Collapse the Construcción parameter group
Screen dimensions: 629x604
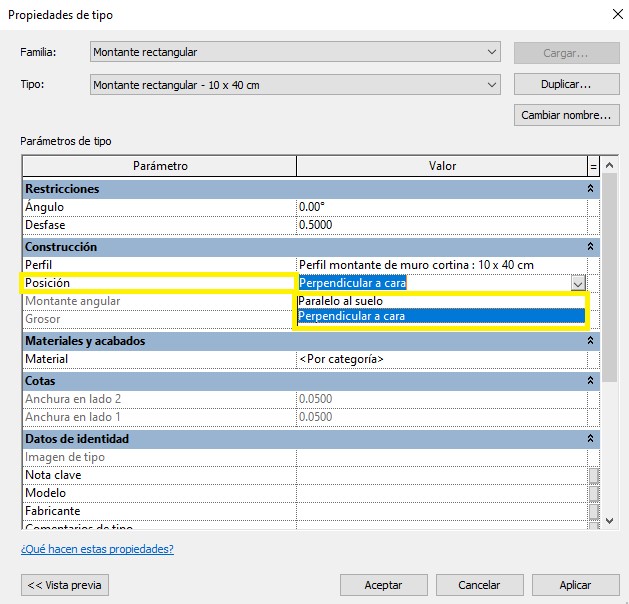tap(589, 246)
